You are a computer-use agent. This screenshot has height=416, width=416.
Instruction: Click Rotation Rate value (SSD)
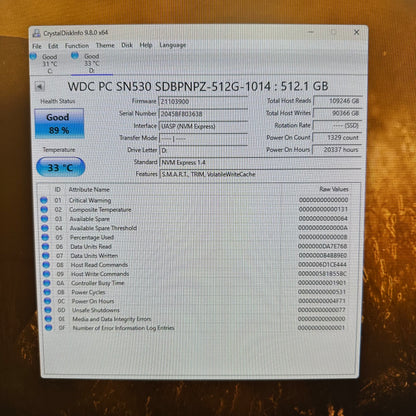click(337, 125)
